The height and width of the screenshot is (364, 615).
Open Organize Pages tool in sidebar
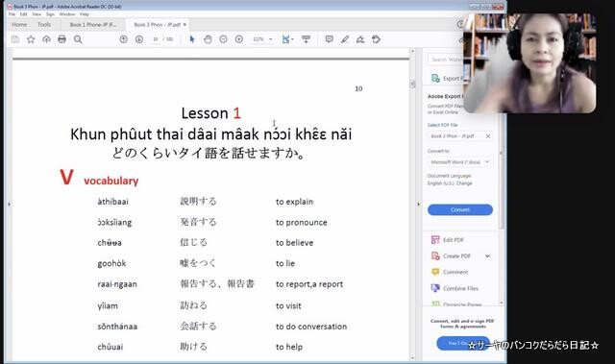click(456, 304)
